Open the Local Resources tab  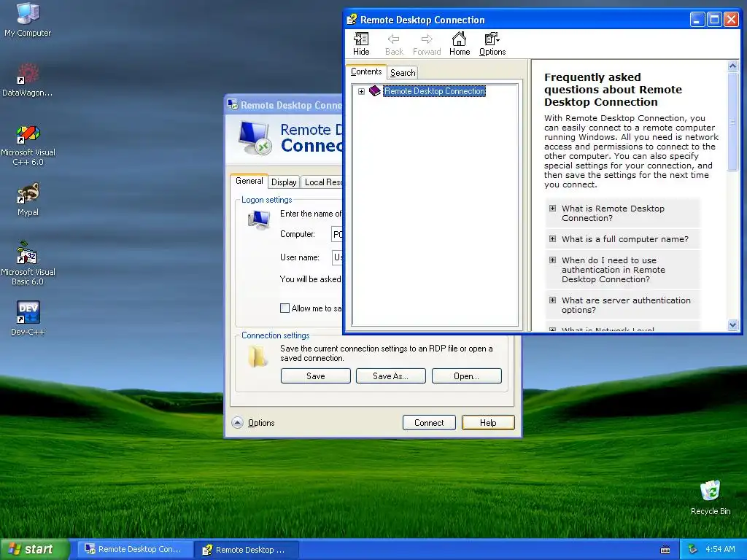[x=322, y=182]
